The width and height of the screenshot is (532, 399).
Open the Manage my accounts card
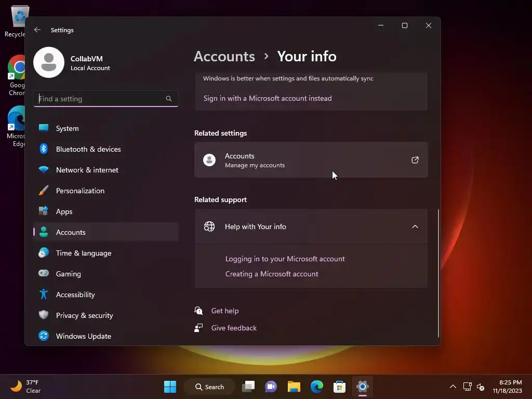[311, 160]
